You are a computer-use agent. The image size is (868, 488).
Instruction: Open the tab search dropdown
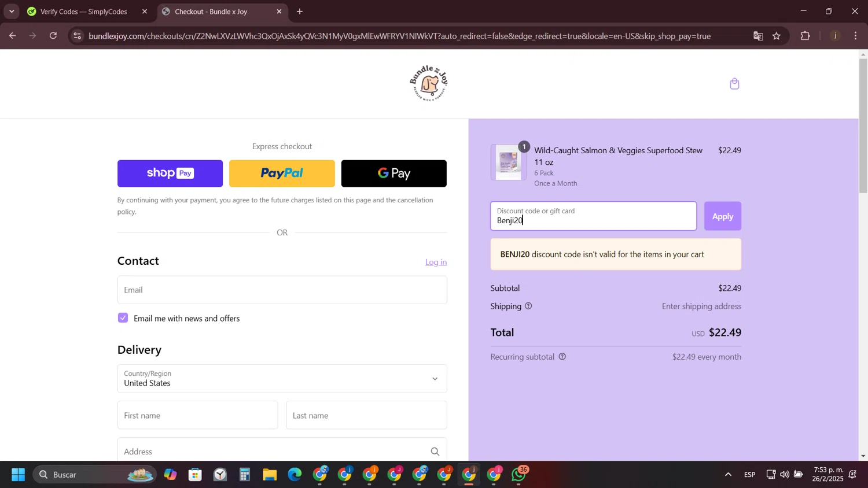(12, 12)
